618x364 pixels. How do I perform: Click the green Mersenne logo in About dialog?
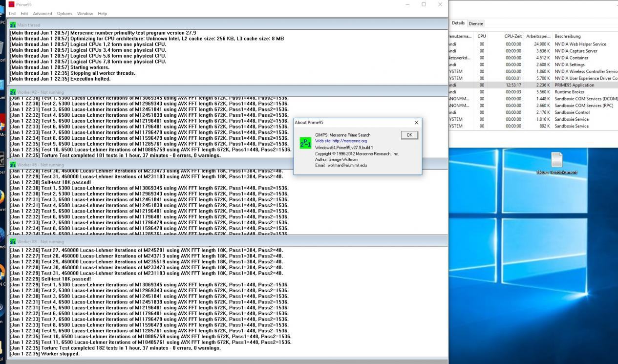305,143
